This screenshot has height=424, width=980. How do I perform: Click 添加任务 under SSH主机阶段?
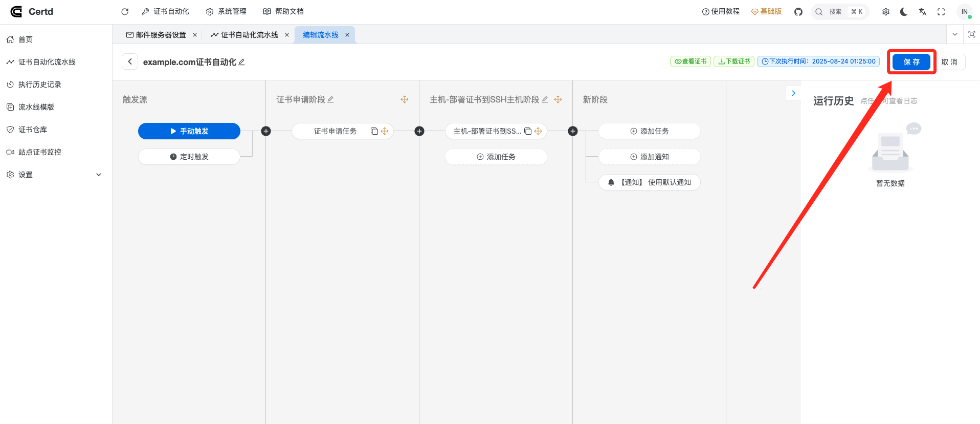pyautogui.click(x=496, y=157)
